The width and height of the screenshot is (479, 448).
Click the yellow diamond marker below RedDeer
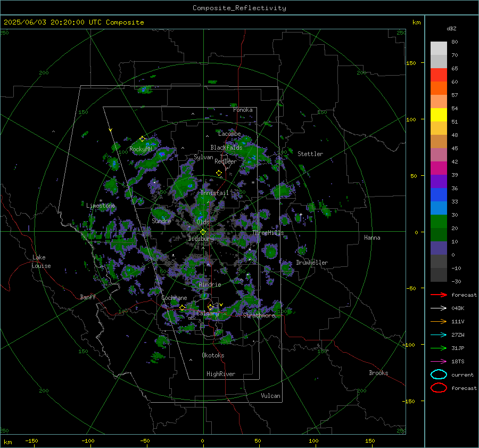click(219, 173)
